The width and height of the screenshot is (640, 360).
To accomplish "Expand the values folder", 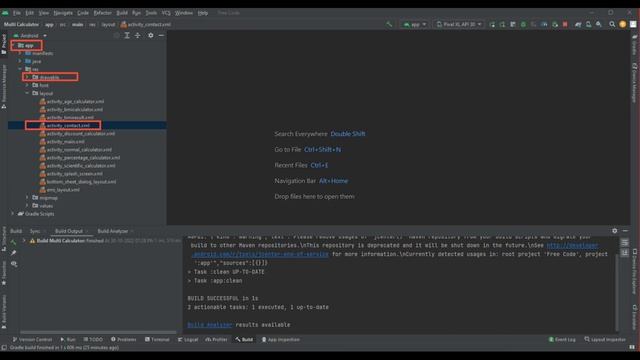I will coord(27,206).
